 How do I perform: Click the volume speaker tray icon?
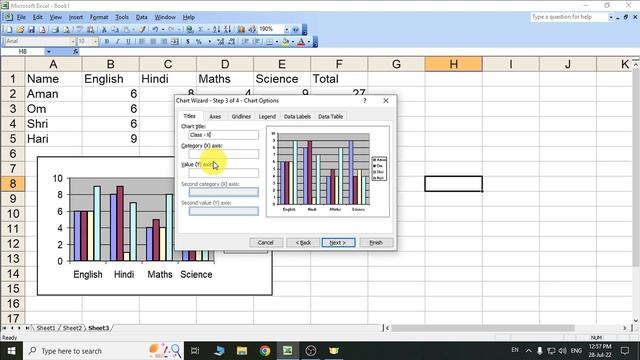point(562,351)
